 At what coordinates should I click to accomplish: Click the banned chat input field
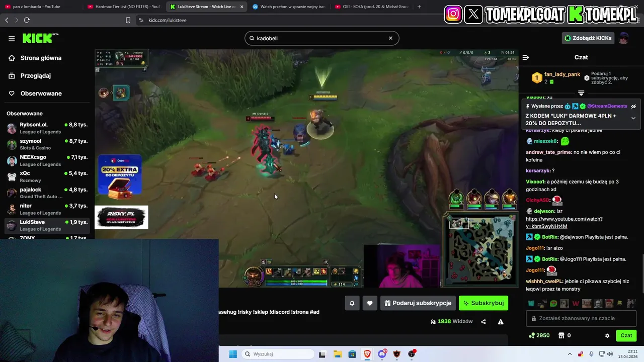[581, 318]
